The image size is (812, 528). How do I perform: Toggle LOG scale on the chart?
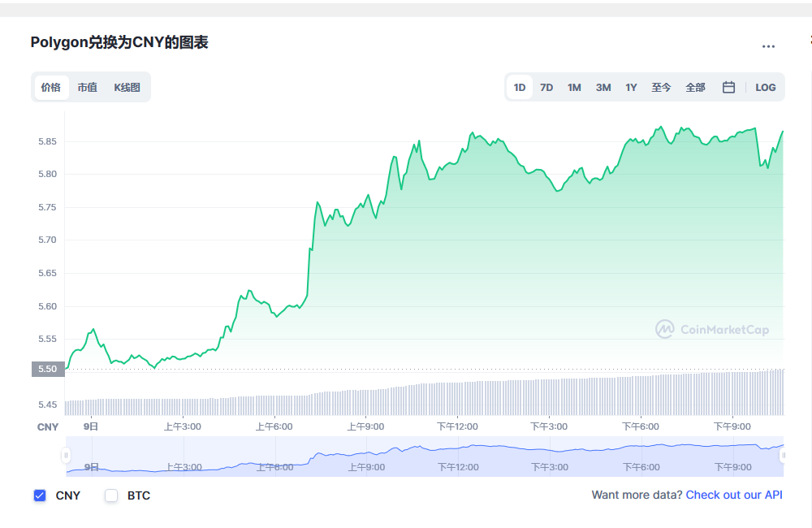pyautogui.click(x=766, y=88)
